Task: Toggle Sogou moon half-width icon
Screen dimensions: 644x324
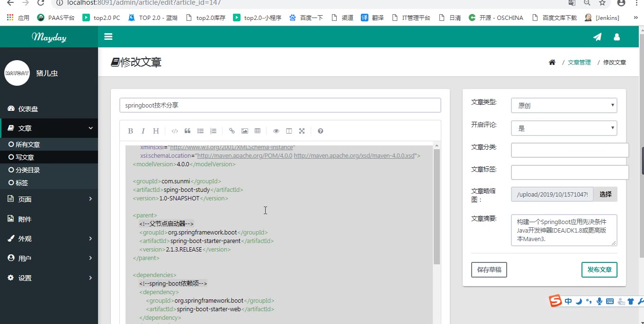Action: coord(579,301)
